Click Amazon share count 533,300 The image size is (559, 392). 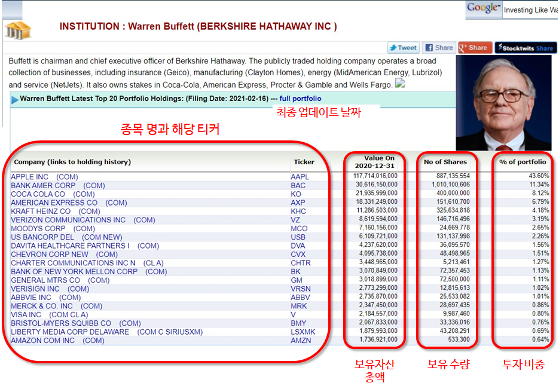(459, 339)
